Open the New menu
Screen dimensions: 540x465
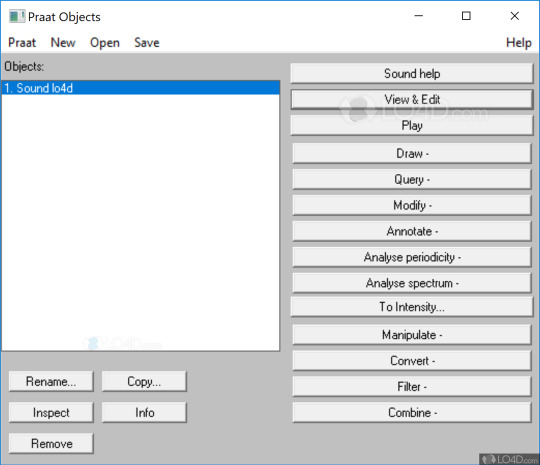(63, 43)
